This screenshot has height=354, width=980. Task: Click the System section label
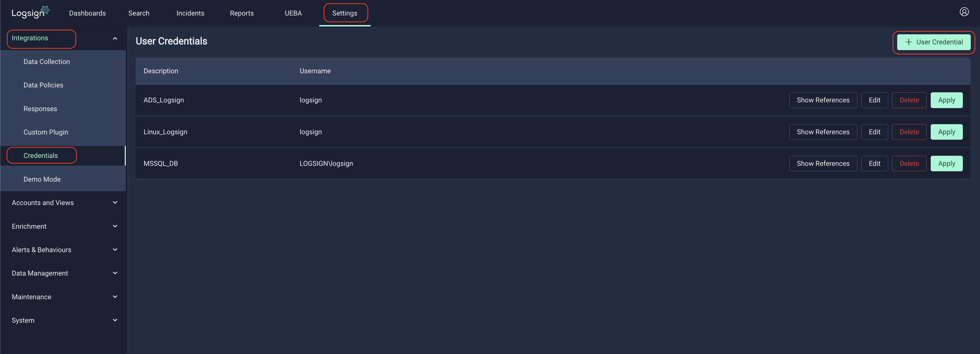[x=23, y=321]
